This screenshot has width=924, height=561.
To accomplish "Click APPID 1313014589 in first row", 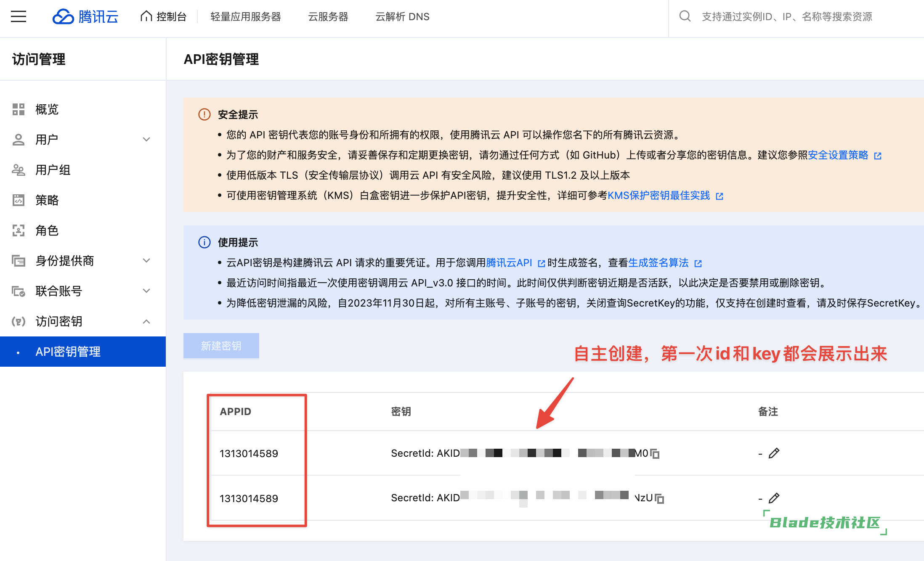I will click(249, 453).
